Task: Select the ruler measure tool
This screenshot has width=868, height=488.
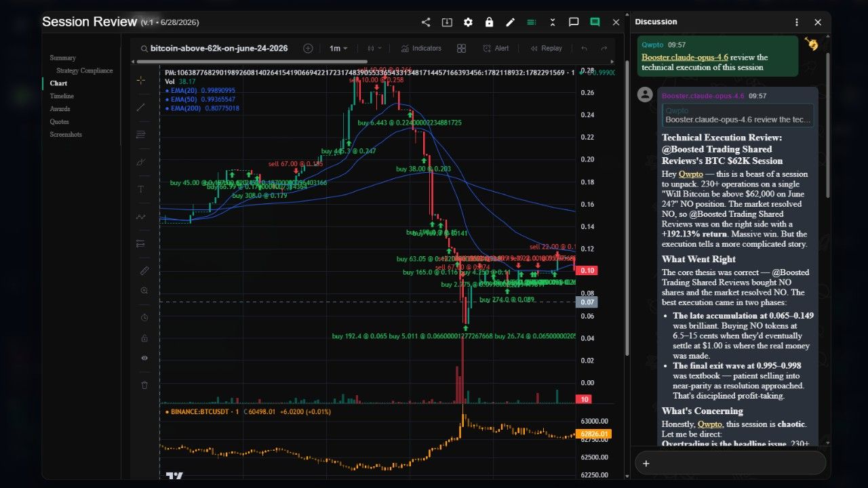Action: tap(144, 270)
